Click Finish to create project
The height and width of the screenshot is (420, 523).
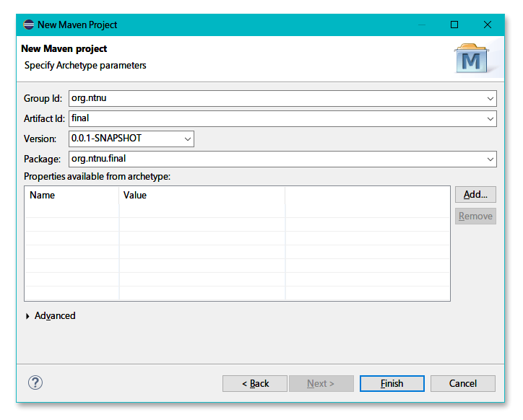point(392,384)
